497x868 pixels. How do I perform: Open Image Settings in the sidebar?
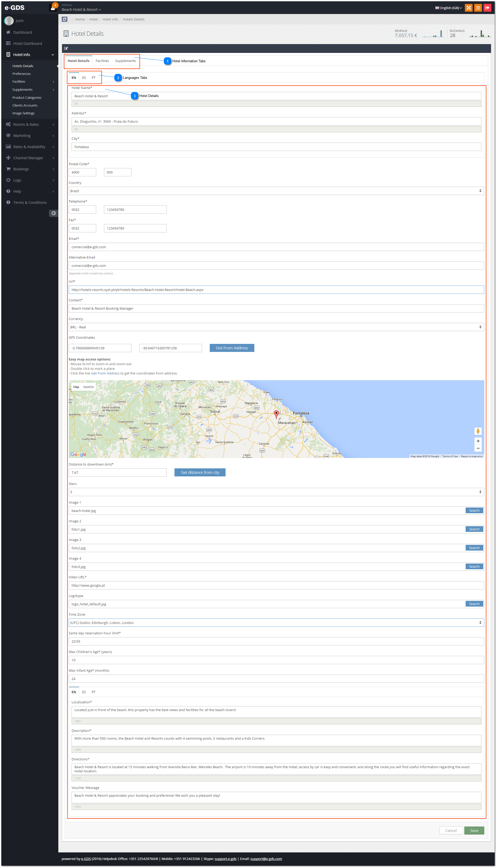(x=24, y=113)
